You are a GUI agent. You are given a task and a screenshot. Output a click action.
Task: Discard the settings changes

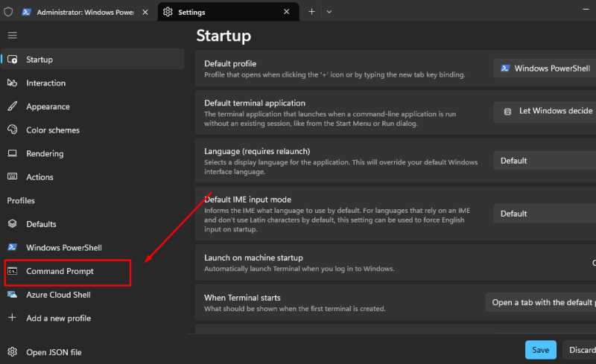pyautogui.click(x=580, y=350)
